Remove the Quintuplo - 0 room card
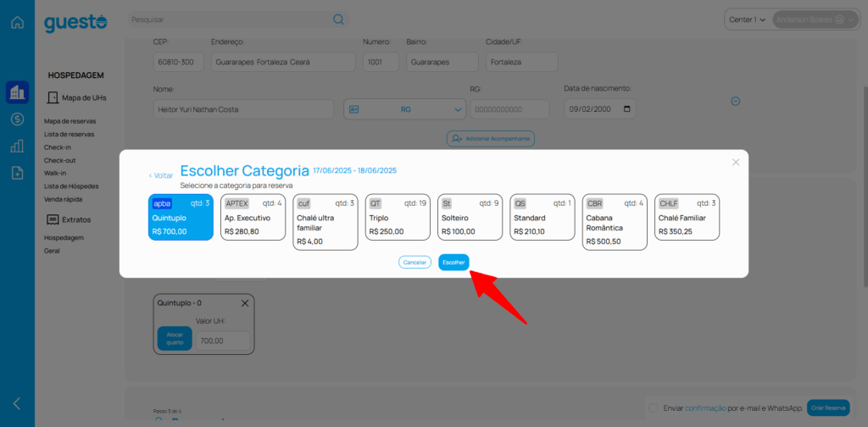The height and width of the screenshot is (427, 868). [x=245, y=303]
